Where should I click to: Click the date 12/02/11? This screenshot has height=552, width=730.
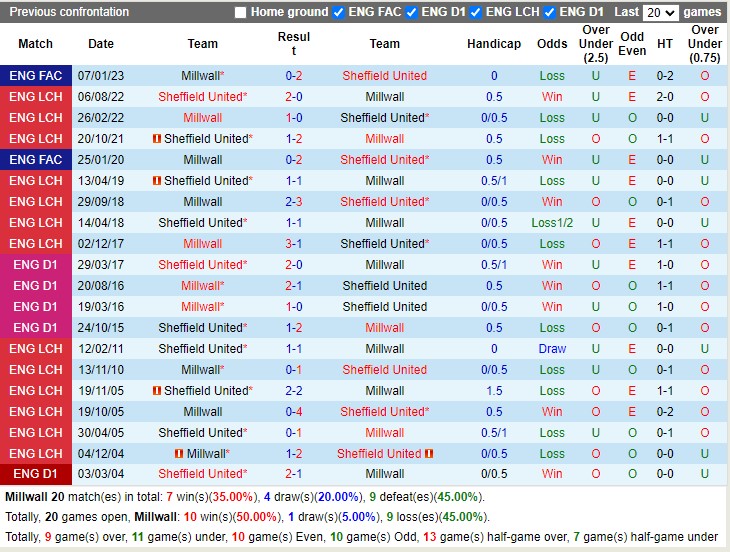coord(101,349)
